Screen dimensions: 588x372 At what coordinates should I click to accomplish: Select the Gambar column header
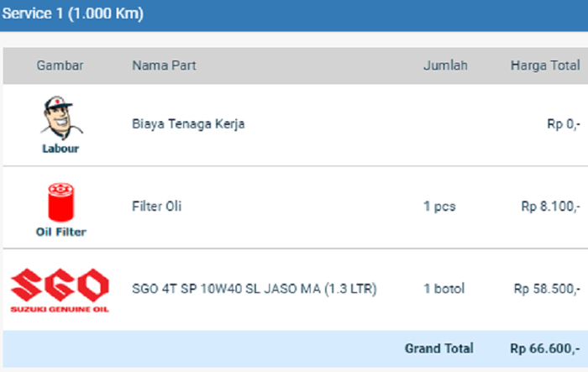pos(60,65)
